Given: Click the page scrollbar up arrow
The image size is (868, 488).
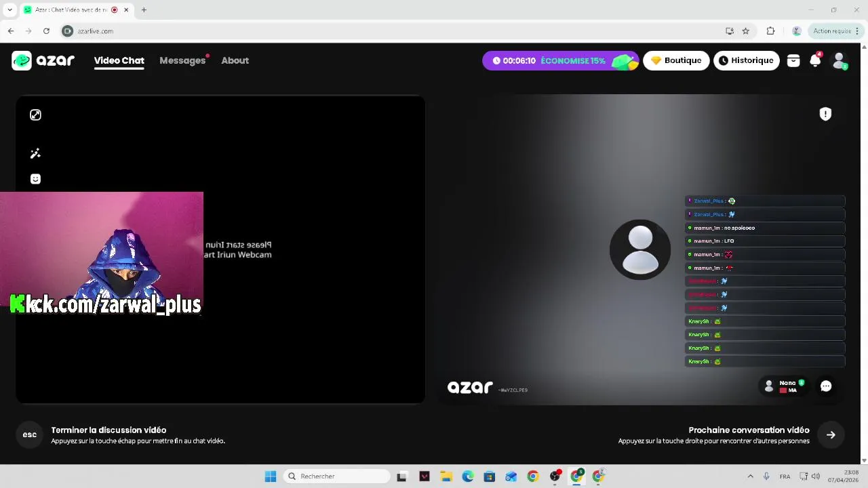Looking at the screenshot, I should (864, 47).
